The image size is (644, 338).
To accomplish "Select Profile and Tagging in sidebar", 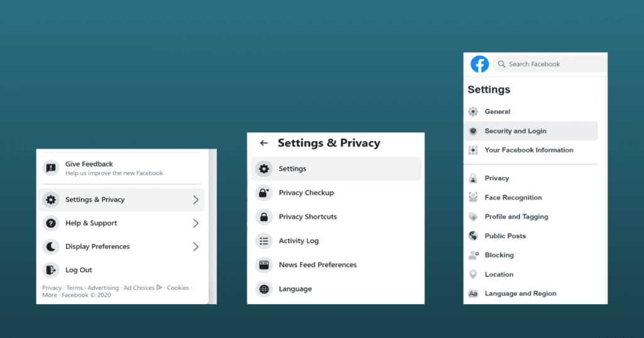I will pyautogui.click(x=531, y=217).
